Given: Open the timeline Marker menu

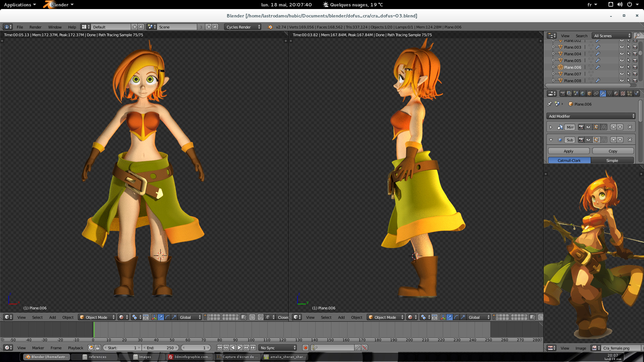Looking at the screenshot, I should [38, 348].
